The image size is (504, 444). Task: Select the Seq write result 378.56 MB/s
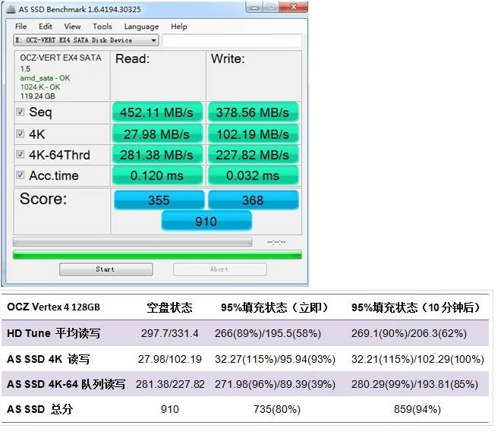click(253, 112)
